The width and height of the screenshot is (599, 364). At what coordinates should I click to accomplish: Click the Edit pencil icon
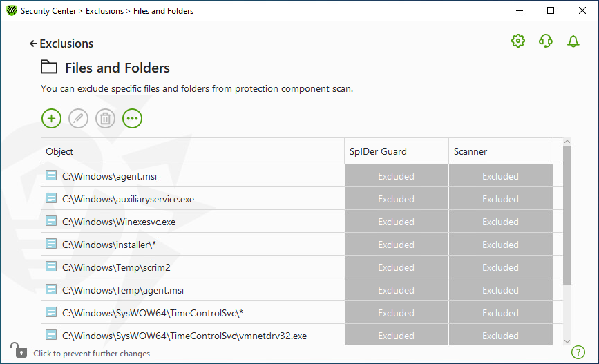click(x=78, y=118)
